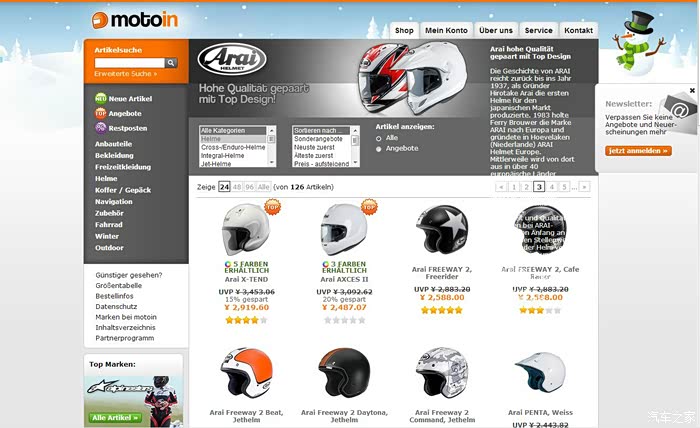Open the Service tab
Screen dimensions: 700x428
pyautogui.click(x=538, y=30)
